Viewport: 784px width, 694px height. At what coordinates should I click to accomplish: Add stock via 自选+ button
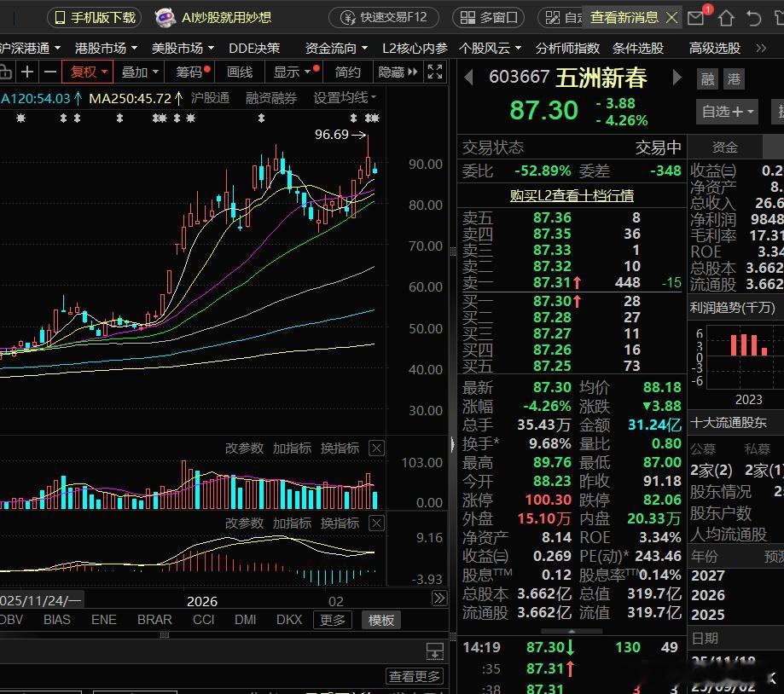727,112
